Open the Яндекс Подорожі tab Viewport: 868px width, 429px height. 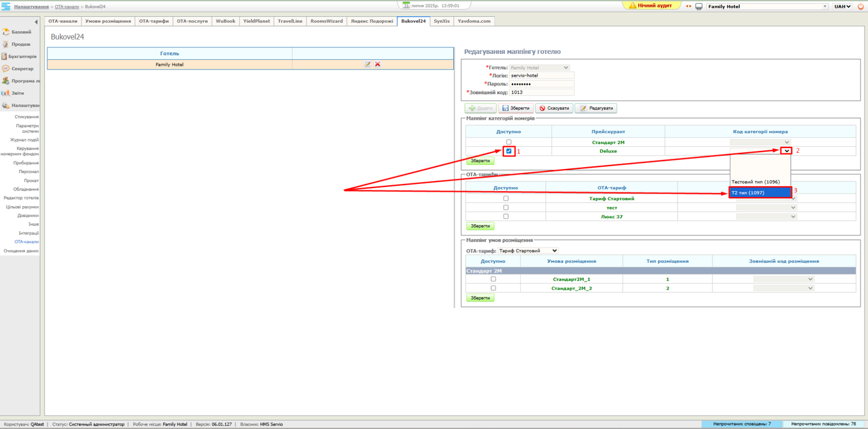(371, 20)
